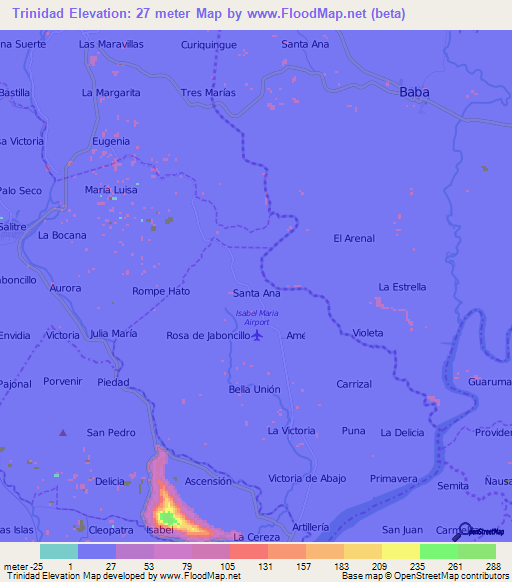Select the purple 27 meter legend swatch
The width and height of the screenshot is (512, 582).
tap(135, 551)
